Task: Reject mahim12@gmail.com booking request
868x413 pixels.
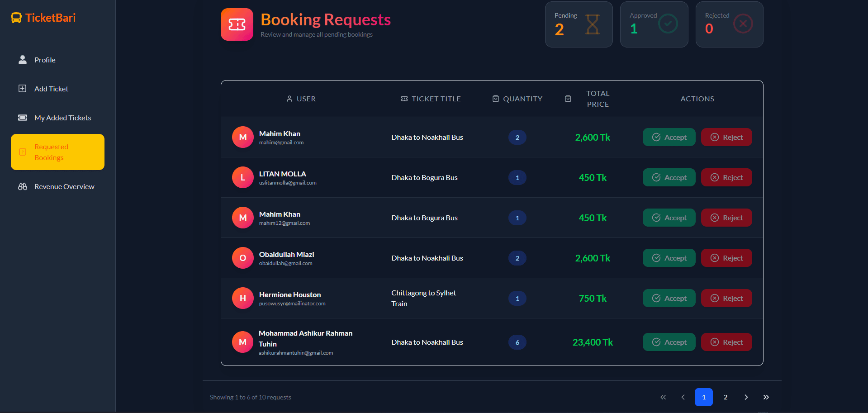Action: 726,218
